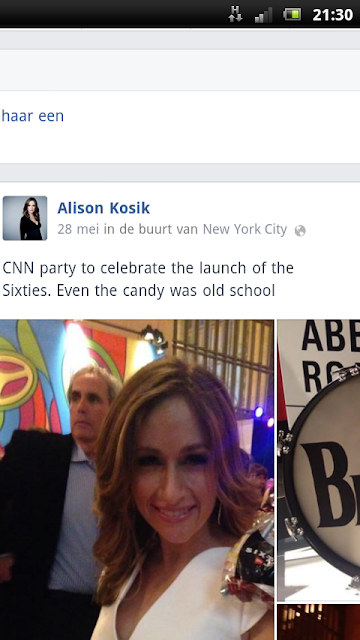
Task: Tap the battery status icon
Action: (292, 15)
